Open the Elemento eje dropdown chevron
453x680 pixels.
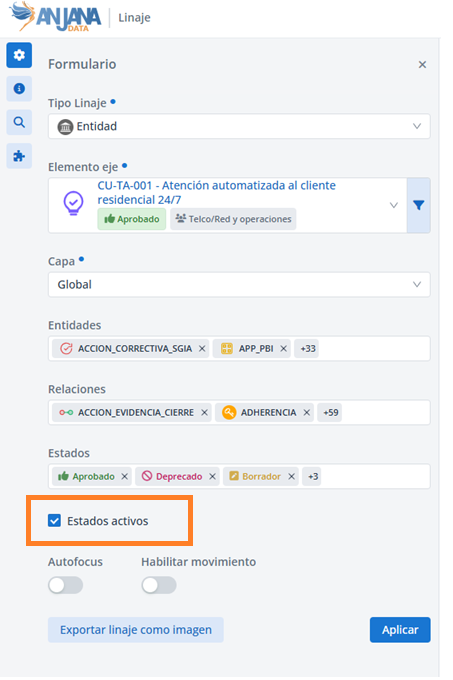pyautogui.click(x=394, y=205)
